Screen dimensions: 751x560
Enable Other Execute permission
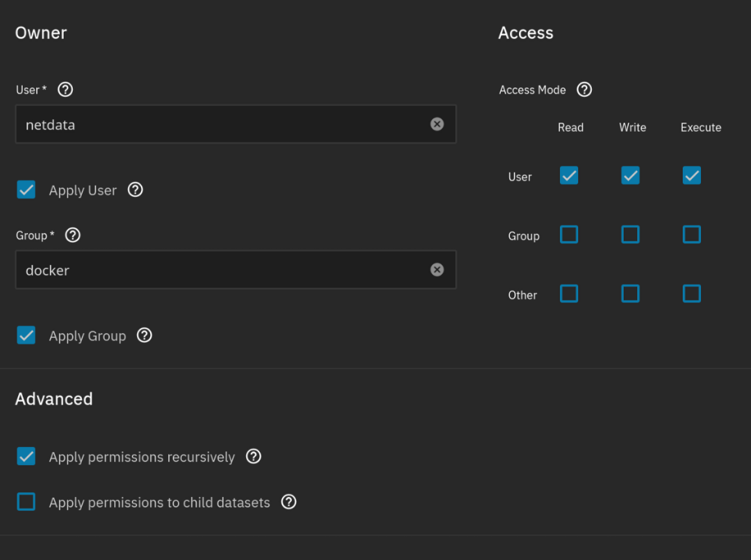pyautogui.click(x=691, y=294)
